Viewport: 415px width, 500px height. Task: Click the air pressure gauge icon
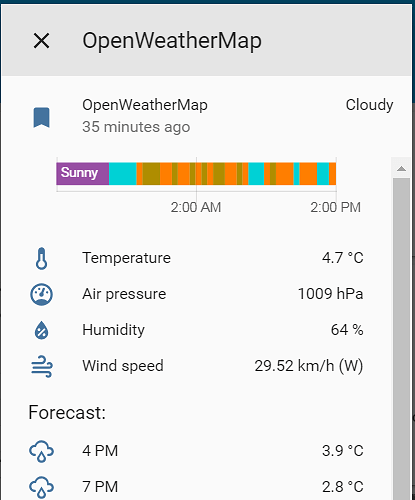pyautogui.click(x=41, y=294)
